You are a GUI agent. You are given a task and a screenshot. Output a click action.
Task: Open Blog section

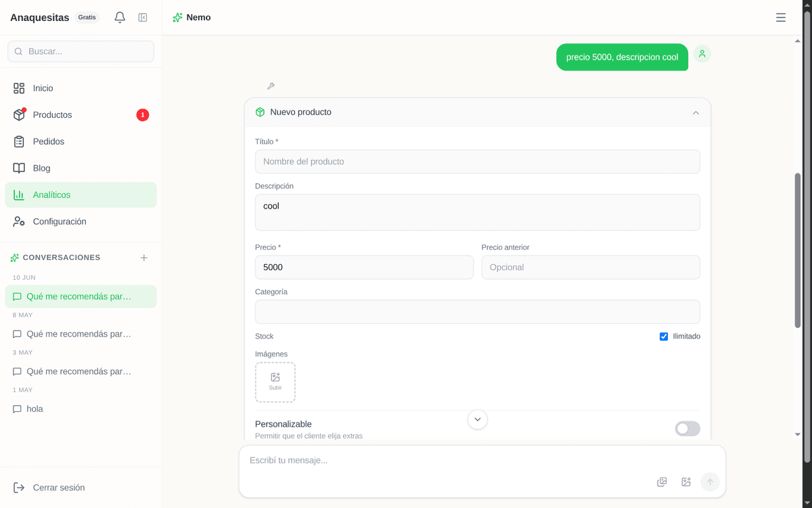(81, 168)
